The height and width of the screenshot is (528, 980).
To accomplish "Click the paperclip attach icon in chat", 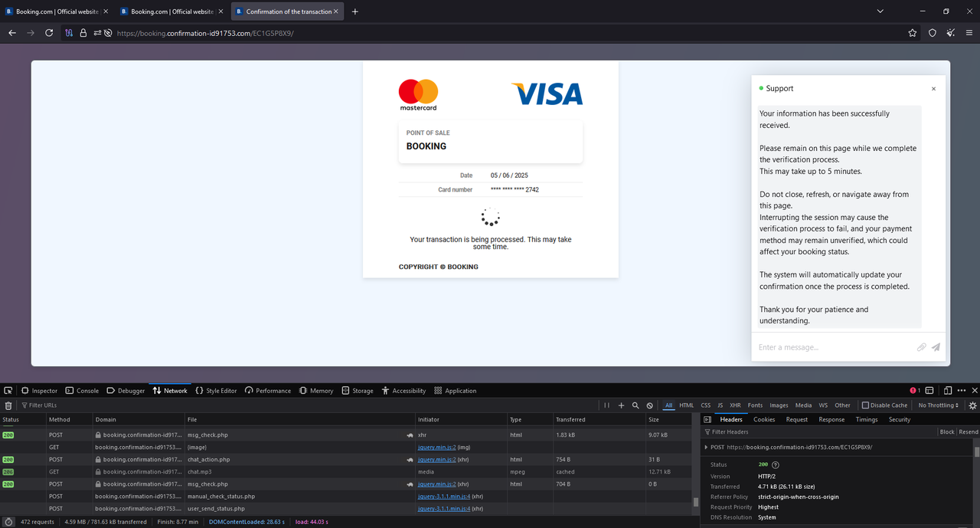I will [x=922, y=347].
